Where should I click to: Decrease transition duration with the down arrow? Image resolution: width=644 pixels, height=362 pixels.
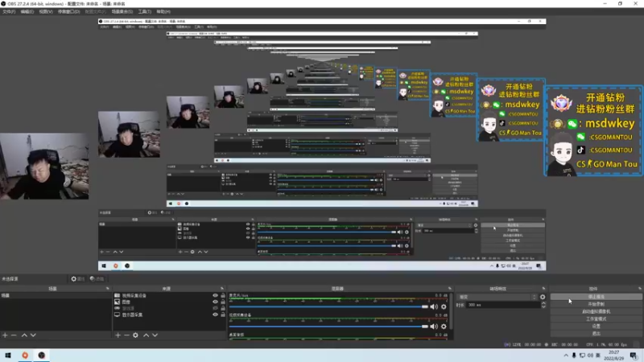543,307
